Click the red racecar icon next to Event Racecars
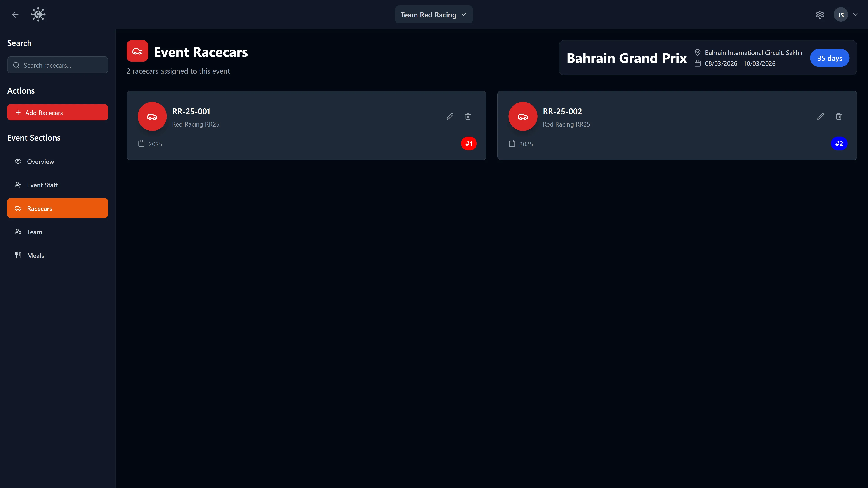The height and width of the screenshot is (488, 868). pos(137,51)
